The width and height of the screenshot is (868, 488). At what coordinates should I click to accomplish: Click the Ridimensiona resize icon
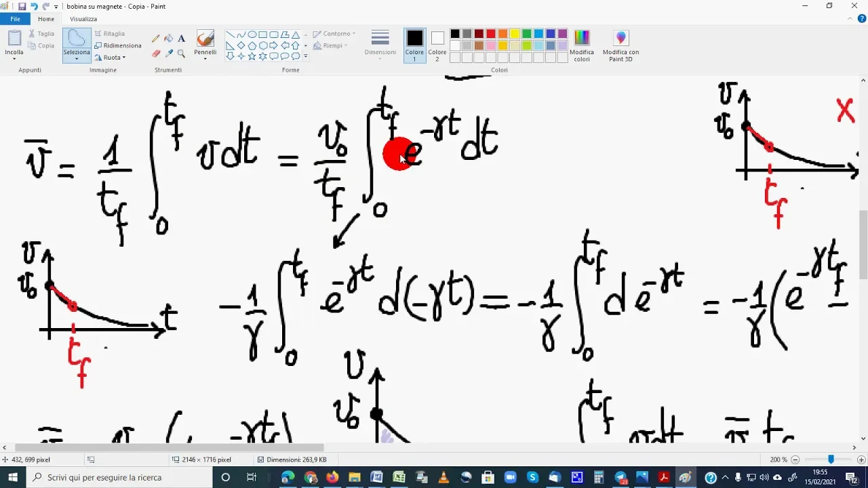pos(99,45)
